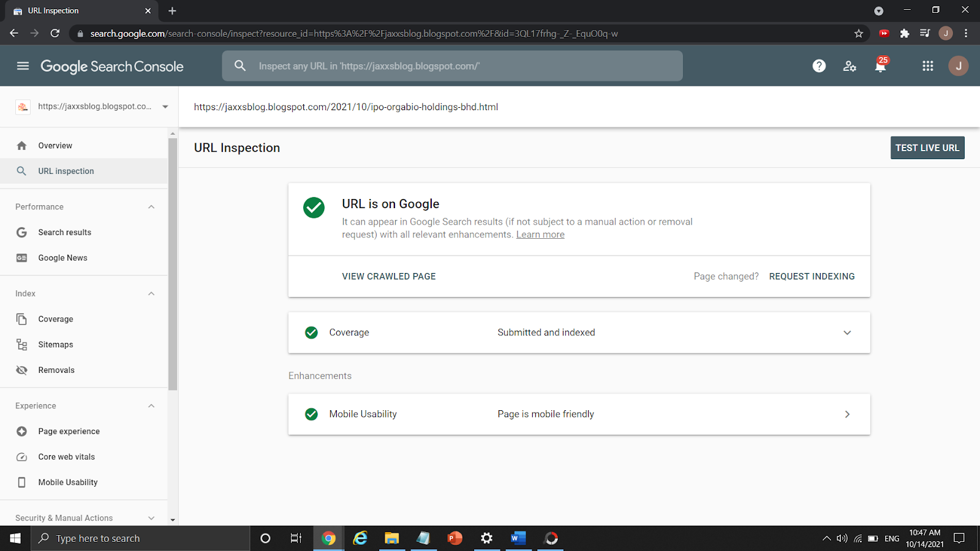The width and height of the screenshot is (980, 551).
Task: Check battery status in the tray
Action: 873,538
